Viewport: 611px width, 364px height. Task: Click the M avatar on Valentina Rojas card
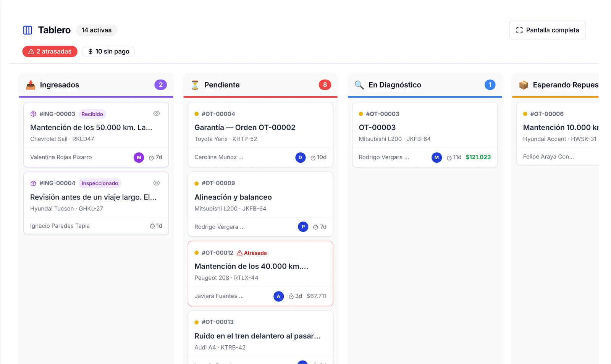click(139, 157)
